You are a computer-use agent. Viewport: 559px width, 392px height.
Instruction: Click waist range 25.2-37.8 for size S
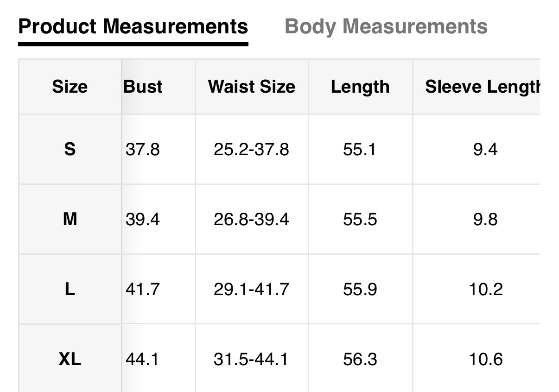[x=251, y=149]
